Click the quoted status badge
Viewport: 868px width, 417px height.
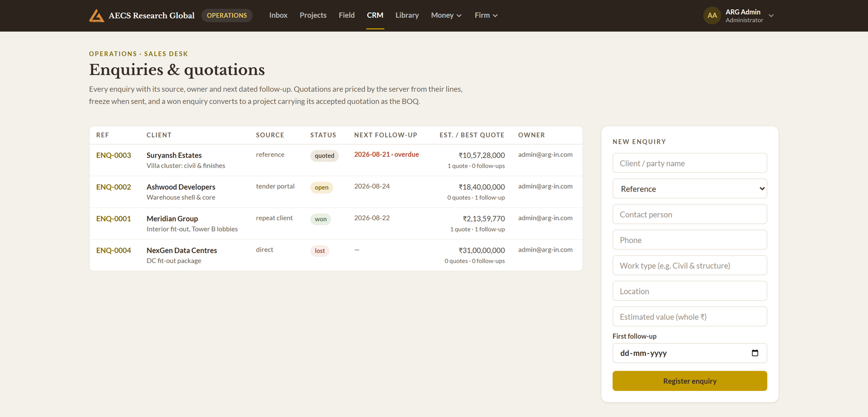[x=324, y=156]
